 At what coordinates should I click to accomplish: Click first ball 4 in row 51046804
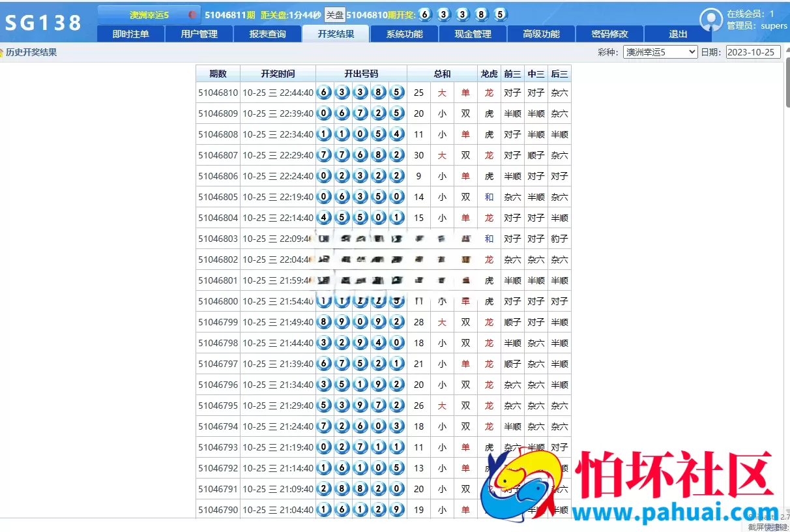pos(325,218)
